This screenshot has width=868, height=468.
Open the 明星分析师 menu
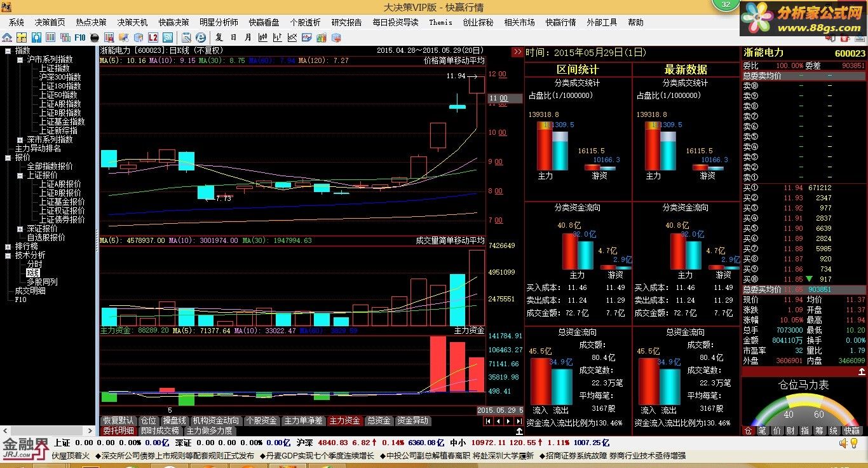[219, 22]
